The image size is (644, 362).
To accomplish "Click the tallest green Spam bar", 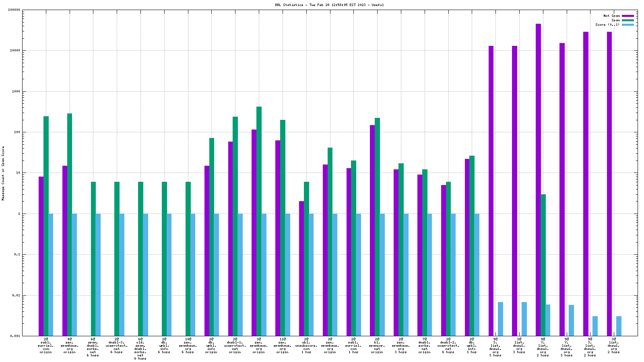I will pyautogui.click(x=259, y=221).
